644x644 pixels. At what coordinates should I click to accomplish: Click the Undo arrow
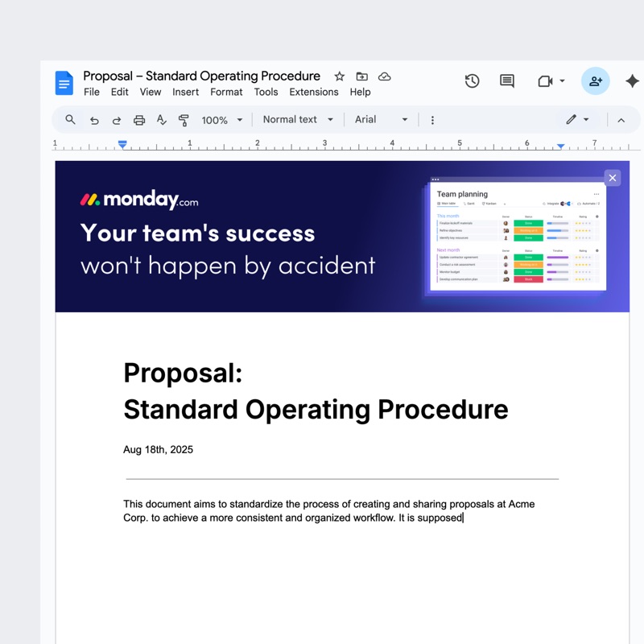94,120
